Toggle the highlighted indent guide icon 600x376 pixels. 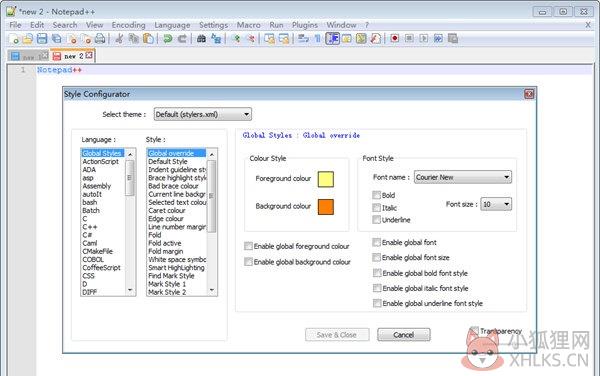(332, 39)
